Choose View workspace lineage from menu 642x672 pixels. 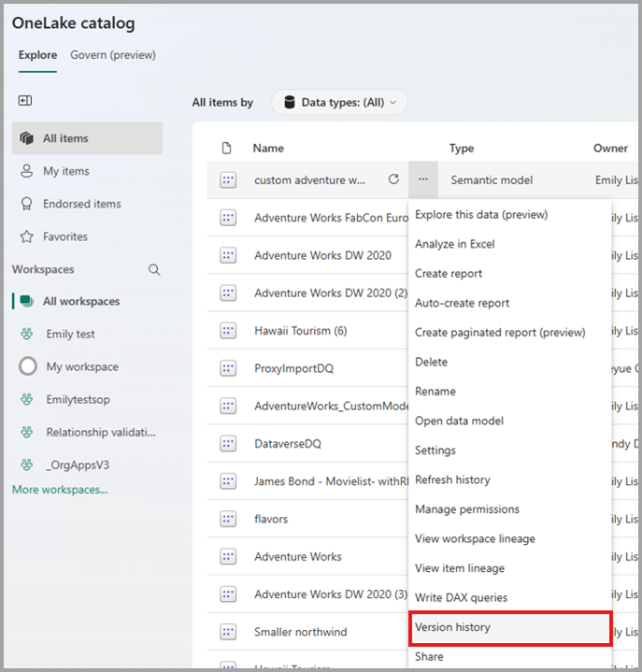[510, 538]
